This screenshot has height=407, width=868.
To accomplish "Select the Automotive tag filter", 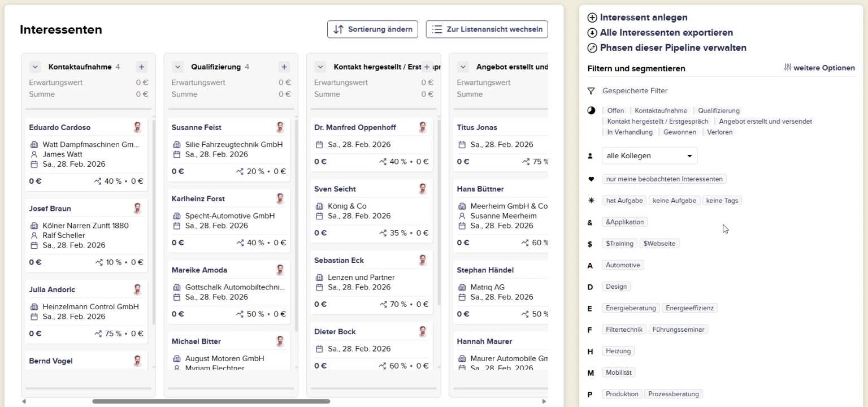I will click(x=623, y=265).
